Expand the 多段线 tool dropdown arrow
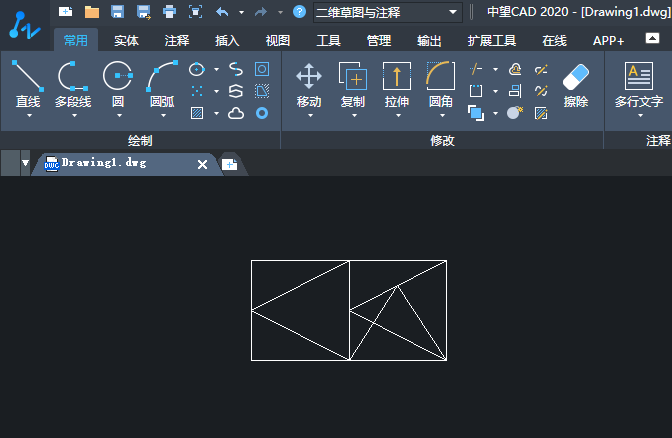Viewport: 672px width, 438px height. point(75,116)
